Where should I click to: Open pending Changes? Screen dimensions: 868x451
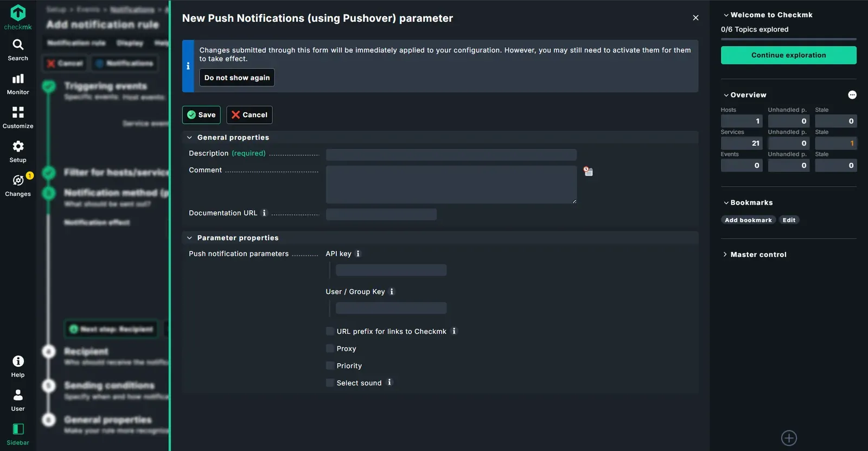tap(18, 186)
